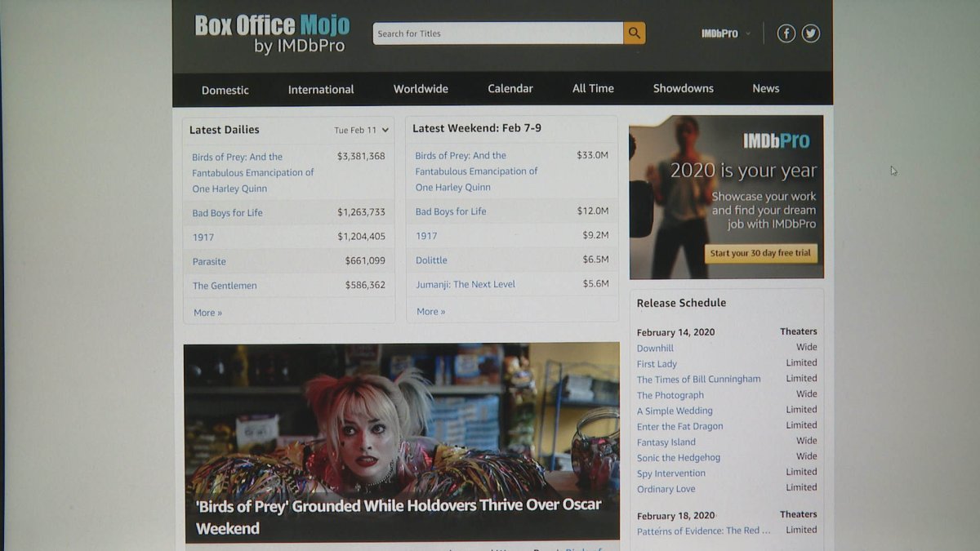Screen dimensions: 980x551
Task: Open A Simple Wedding release link
Action: click(x=675, y=411)
